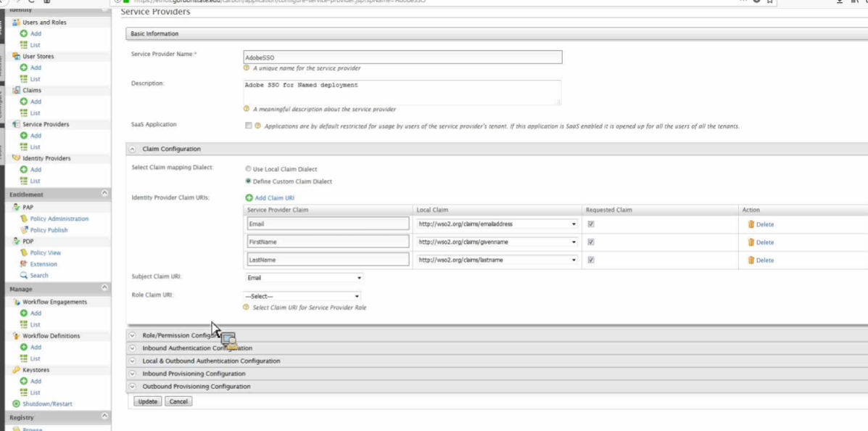The width and height of the screenshot is (868, 431).
Task: Expand Role/Permission Configuration section
Action: click(x=132, y=336)
